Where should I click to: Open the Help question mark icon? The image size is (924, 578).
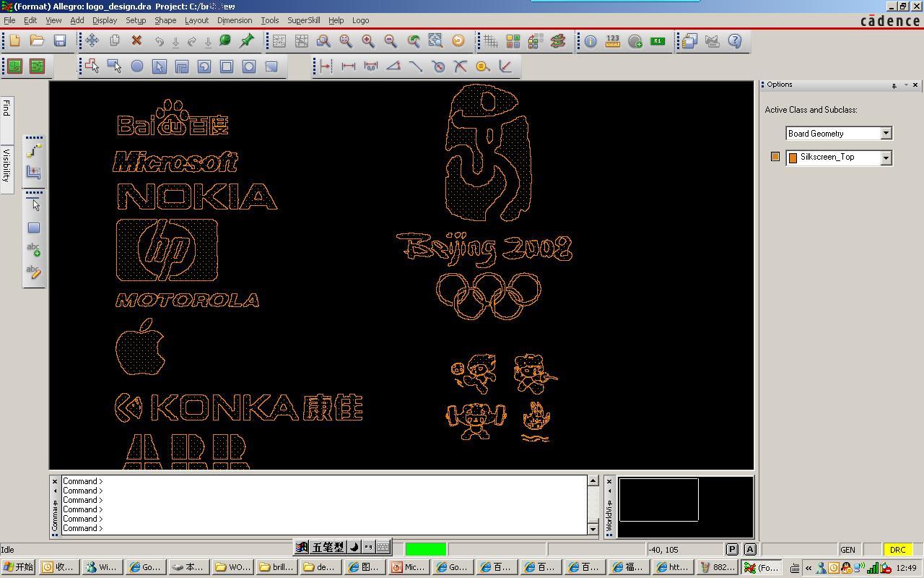click(x=735, y=41)
